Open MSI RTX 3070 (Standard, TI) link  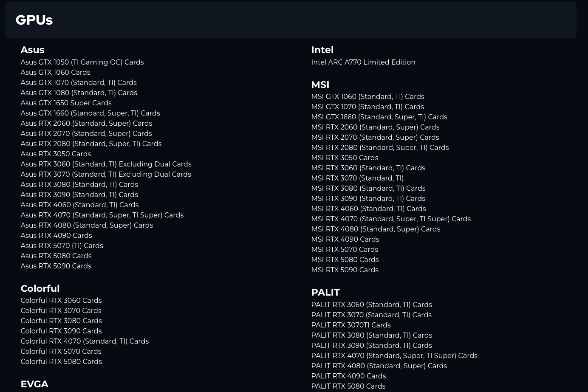(357, 178)
